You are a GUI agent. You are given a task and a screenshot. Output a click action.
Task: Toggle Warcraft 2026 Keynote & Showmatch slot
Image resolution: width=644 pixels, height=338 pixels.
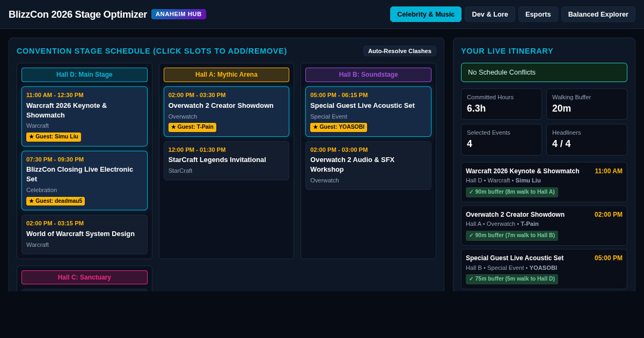click(84, 116)
